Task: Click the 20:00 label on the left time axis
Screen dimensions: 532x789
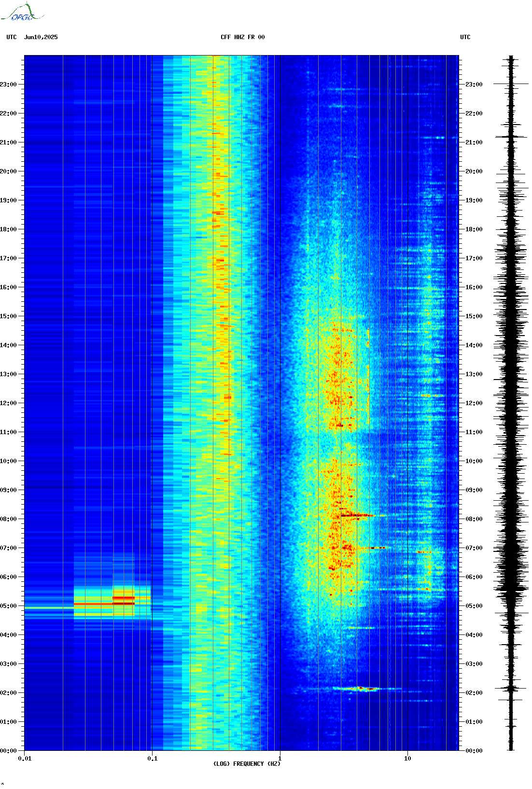Action: click(8, 171)
